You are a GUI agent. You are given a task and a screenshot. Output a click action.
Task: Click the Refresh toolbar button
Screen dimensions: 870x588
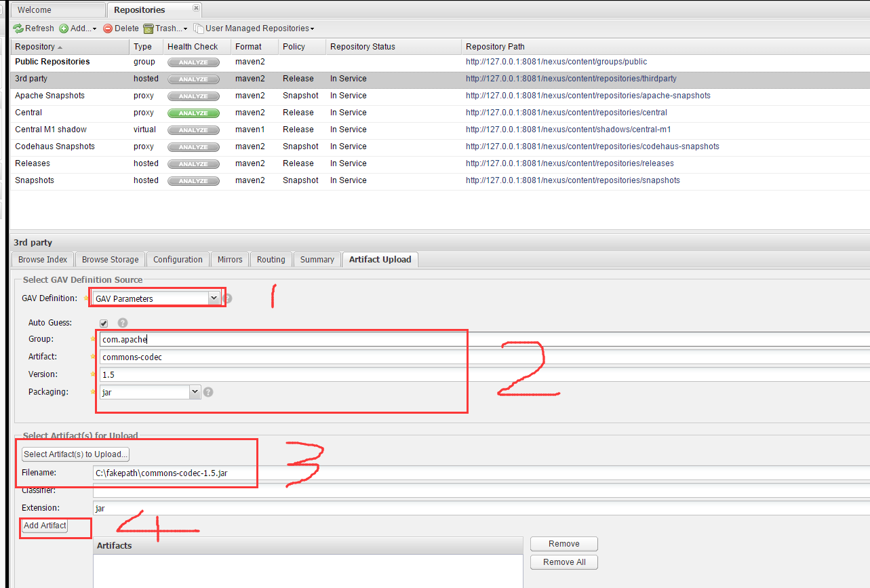click(34, 28)
